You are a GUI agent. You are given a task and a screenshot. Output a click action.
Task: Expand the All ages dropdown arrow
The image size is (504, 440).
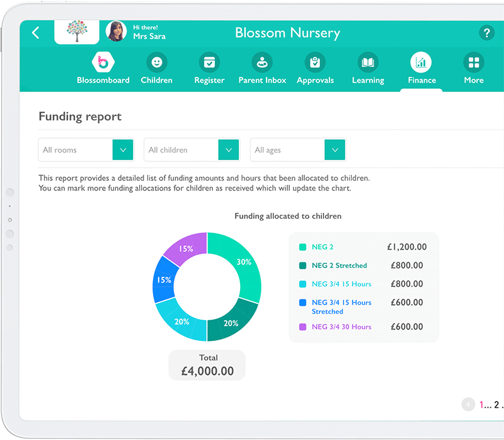(x=335, y=149)
